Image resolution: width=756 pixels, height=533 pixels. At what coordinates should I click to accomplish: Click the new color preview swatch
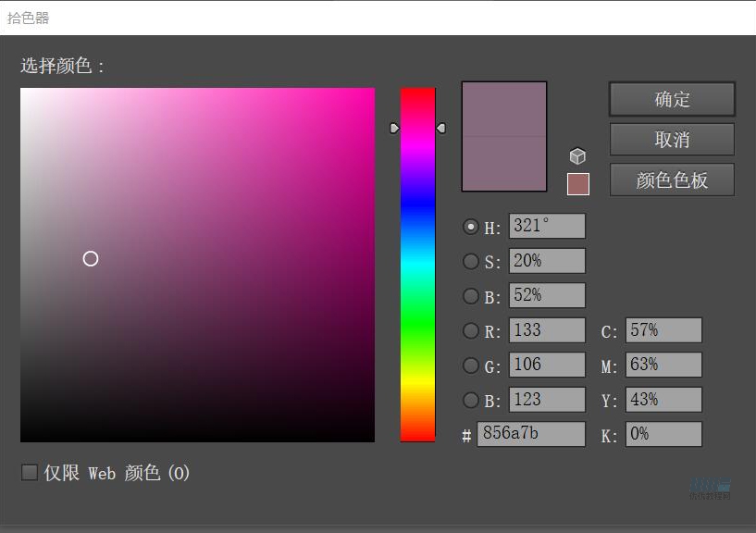504,109
